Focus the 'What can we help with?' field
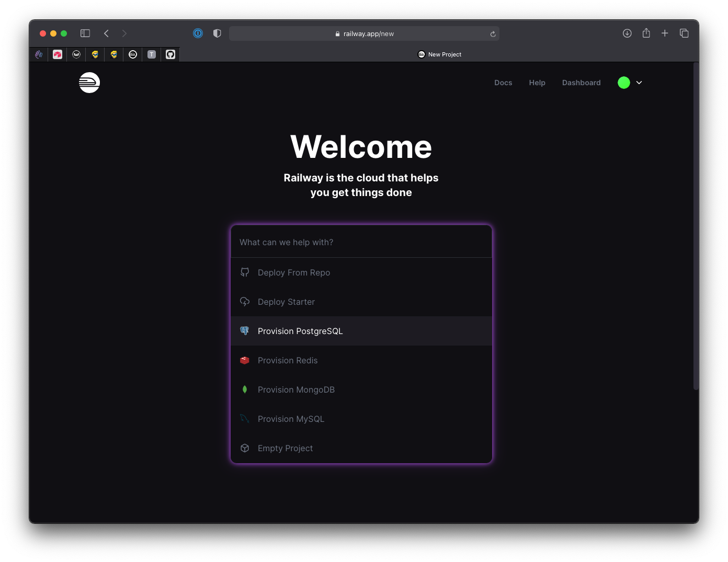This screenshot has width=728, height=562. click(x=361, y=242)
